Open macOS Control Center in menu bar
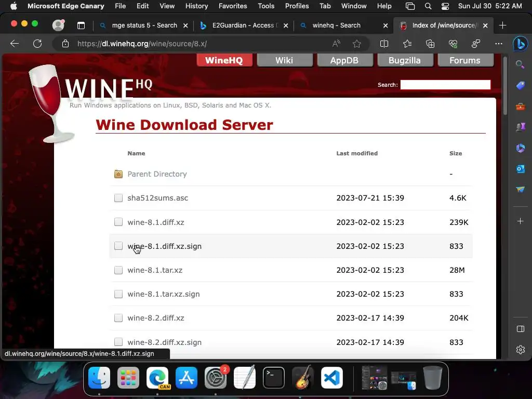The width and height of the screenshot is (532, 399). click(x=445, y=6)
